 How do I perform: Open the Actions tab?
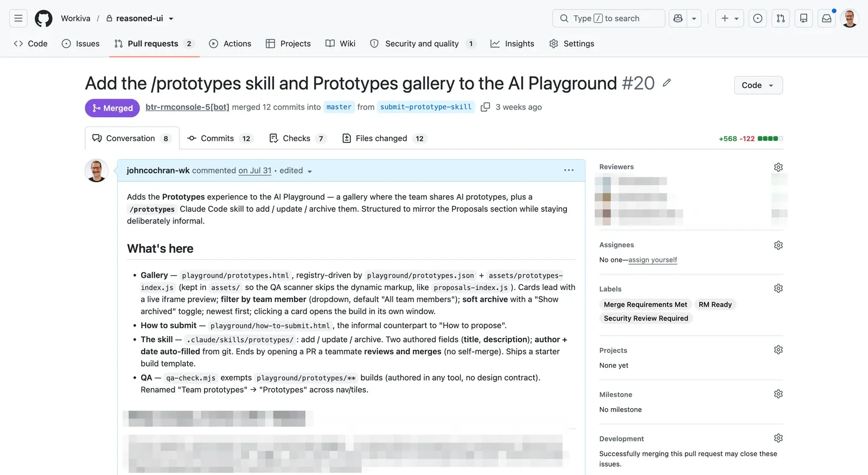coord(230,43)
